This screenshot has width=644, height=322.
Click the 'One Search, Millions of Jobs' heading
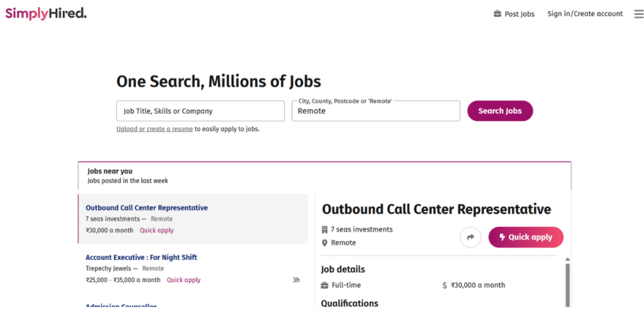tap(219, 81)
